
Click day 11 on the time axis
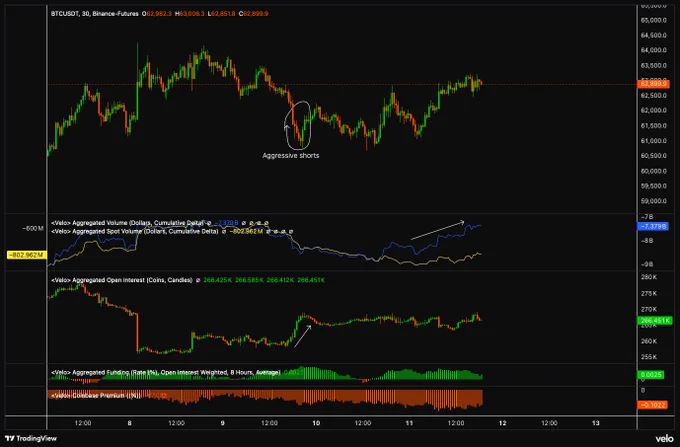pos(409,423)
